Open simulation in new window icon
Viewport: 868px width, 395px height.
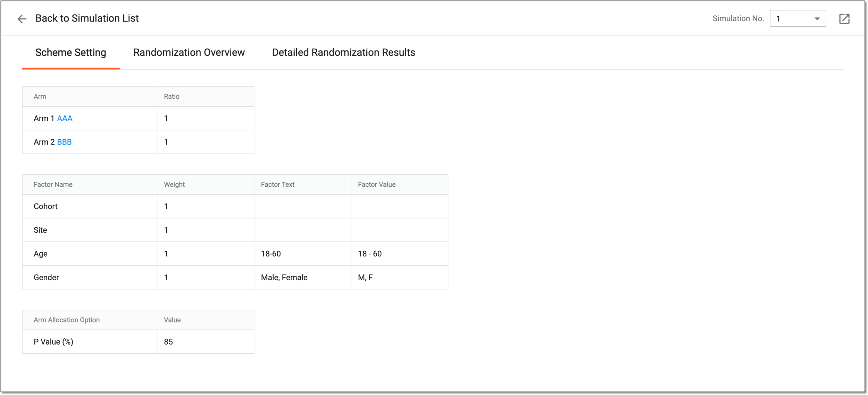click(844, 19)
